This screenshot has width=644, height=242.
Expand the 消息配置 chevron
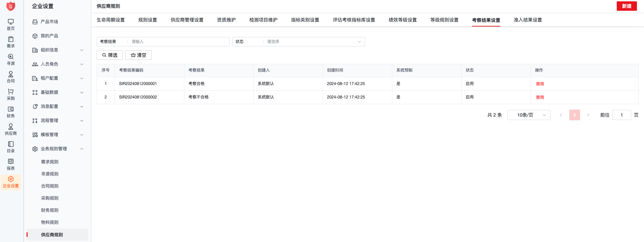point(82,107)
